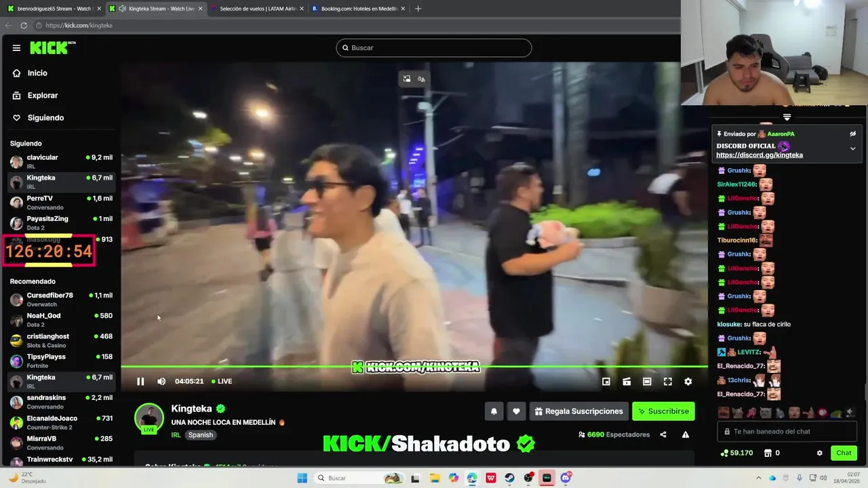Viewport: 868px width, 488px height.
Task: Open NoaH_God recommended channel
Action: (x=61, y=320)
